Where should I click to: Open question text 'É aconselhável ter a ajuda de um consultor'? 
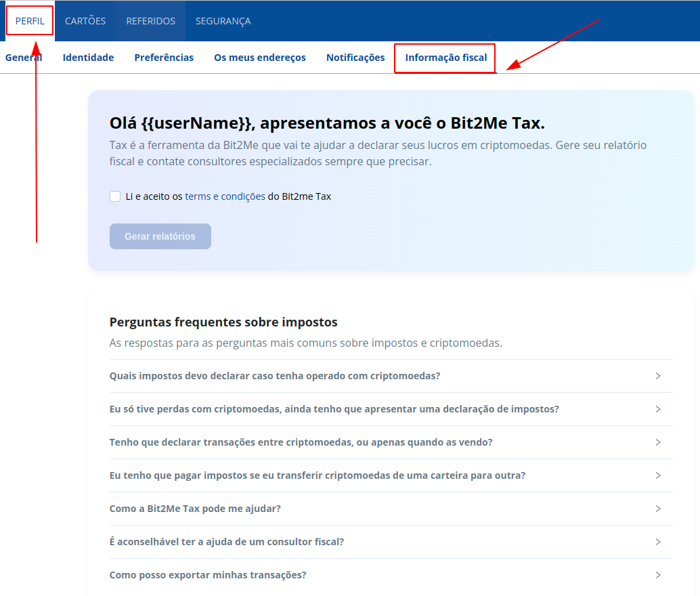pyautogui.click(x=227, y=542)
